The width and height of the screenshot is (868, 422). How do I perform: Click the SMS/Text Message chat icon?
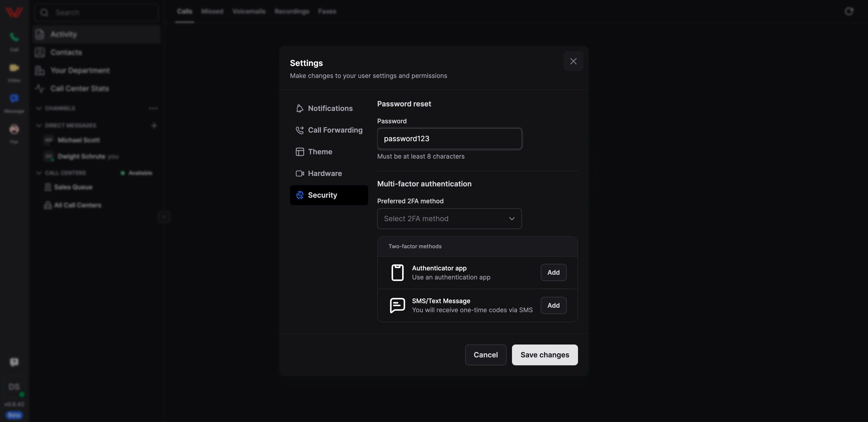click(x=397, y=305)
